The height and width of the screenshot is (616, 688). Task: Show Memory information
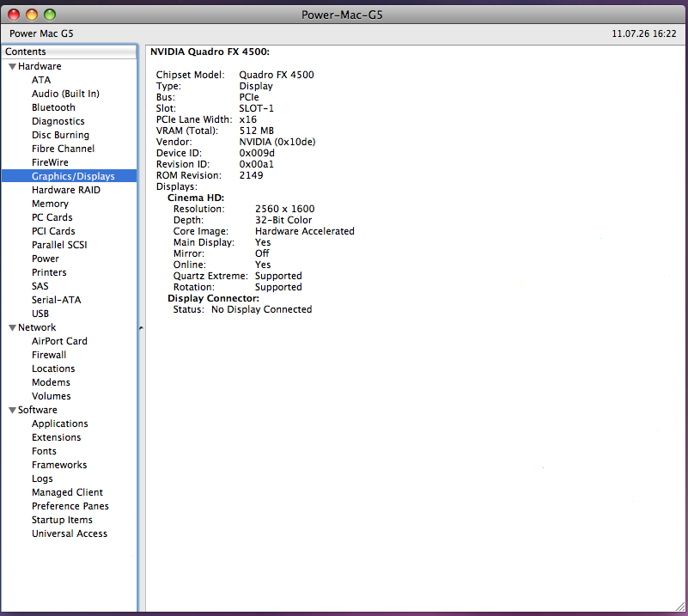pyautogui.click(x=50, y=204)
